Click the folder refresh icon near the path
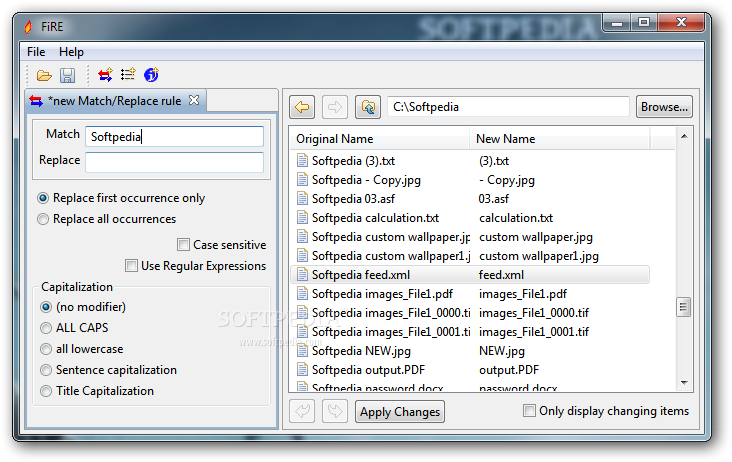Image resolution: width=732 pixels, height=462 pixels. (x=368, y=107)
